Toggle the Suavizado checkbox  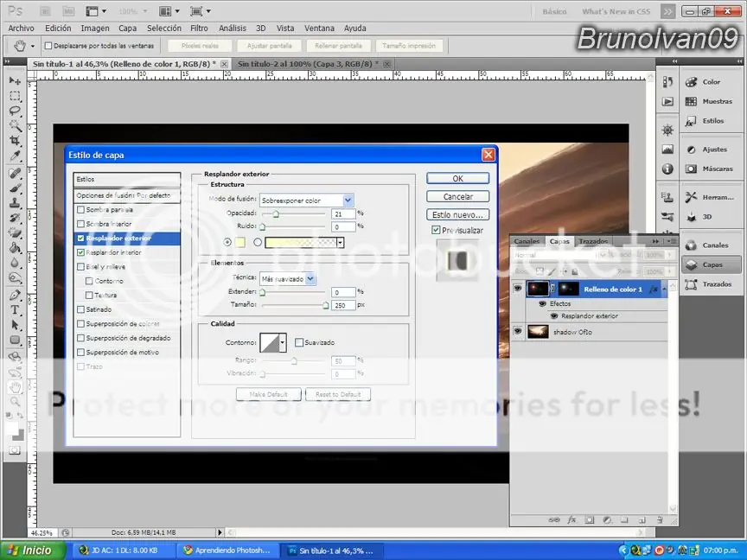(x=299, y=342)
